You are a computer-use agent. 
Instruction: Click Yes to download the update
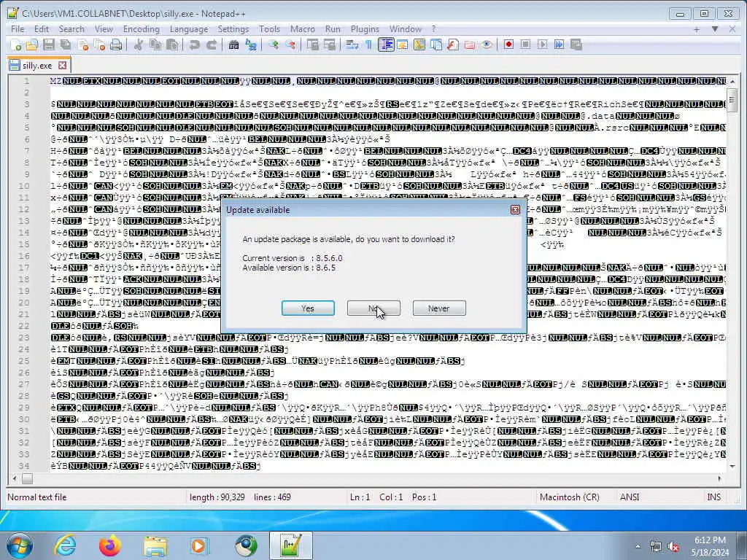pyautogui.click(x=308, y=308)
